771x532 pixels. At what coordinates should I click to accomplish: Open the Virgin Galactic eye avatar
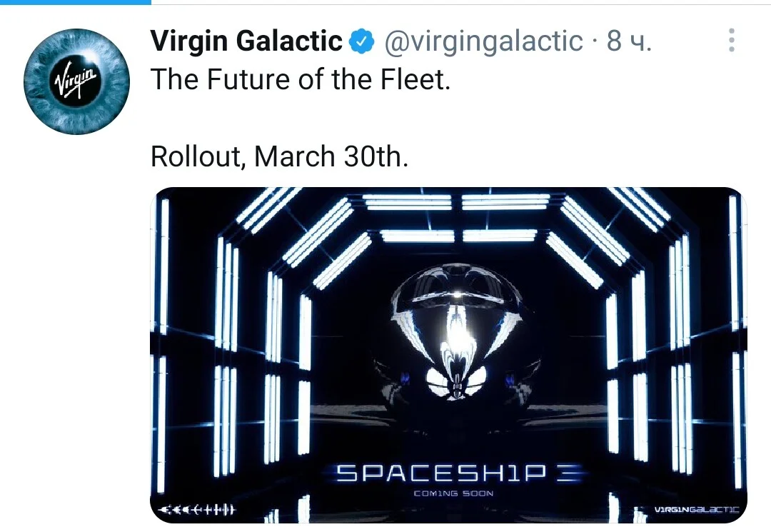(76, 81)
